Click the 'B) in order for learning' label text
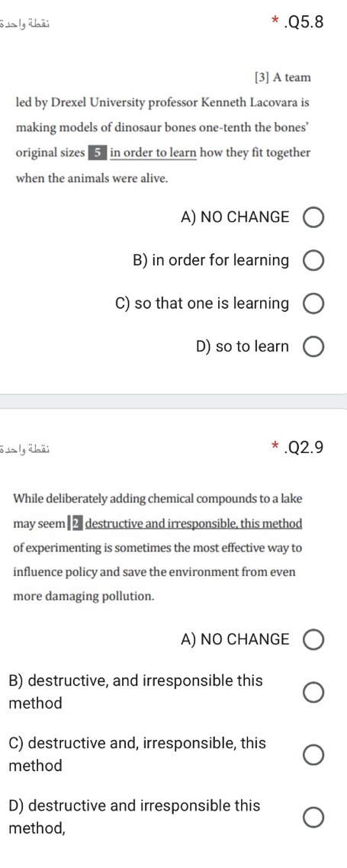The width and height of the screenshot is (347, 868). tap(210, 260)
